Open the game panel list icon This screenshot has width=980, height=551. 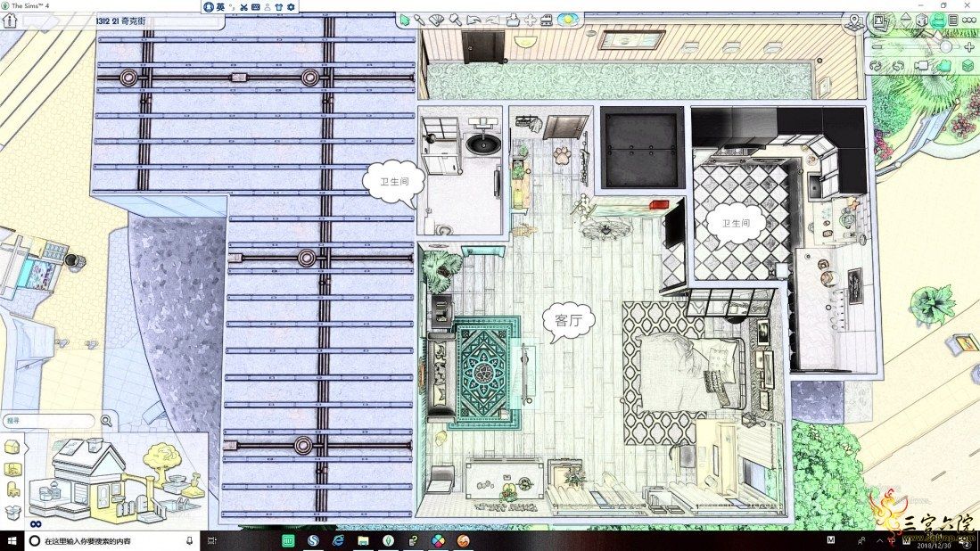coord(953,21)
